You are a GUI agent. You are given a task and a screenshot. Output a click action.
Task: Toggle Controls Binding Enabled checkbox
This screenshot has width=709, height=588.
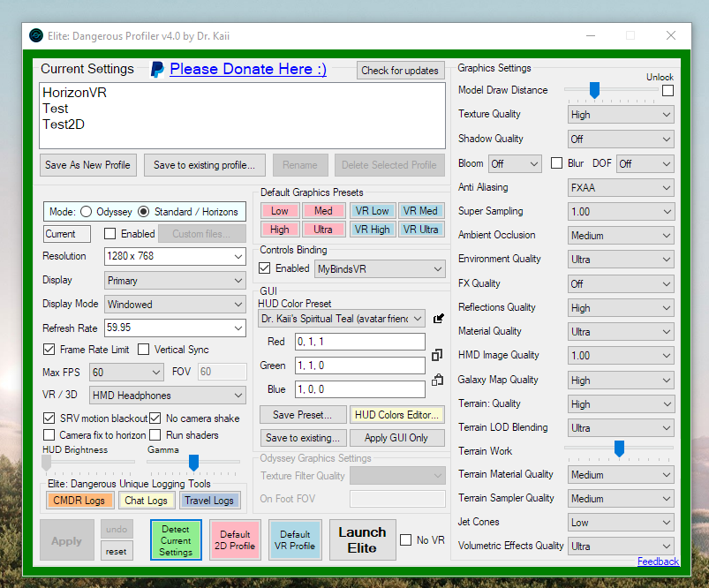[x=265, y=268]
